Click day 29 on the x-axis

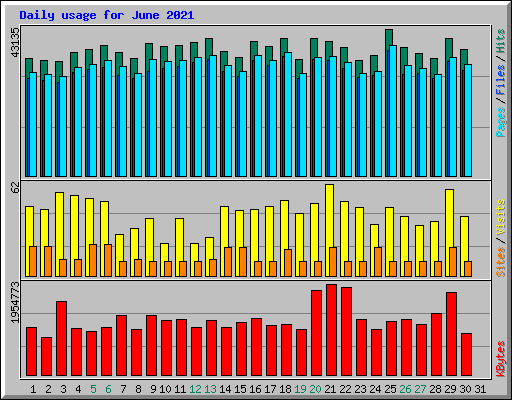[450, 389]
